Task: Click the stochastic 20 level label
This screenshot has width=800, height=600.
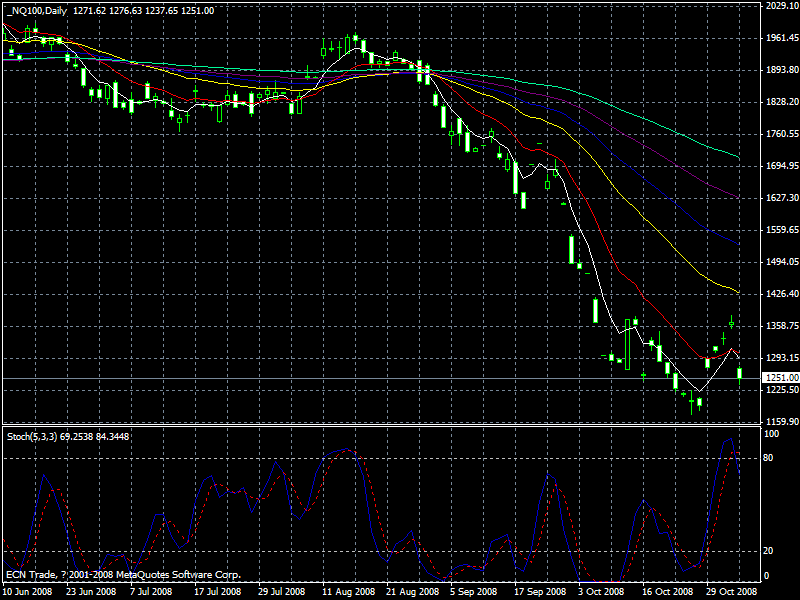Action: [x=768, y=551]
